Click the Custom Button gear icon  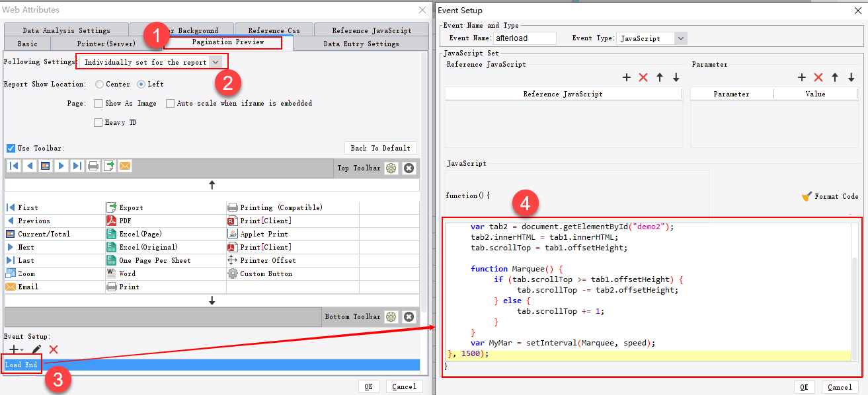point(232,273)
